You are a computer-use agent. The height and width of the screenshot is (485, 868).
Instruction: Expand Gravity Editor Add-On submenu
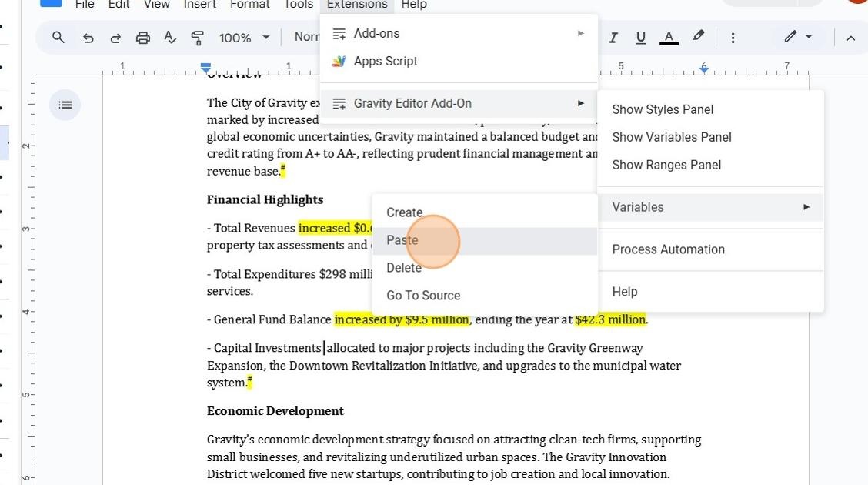(x=459, y=103)
